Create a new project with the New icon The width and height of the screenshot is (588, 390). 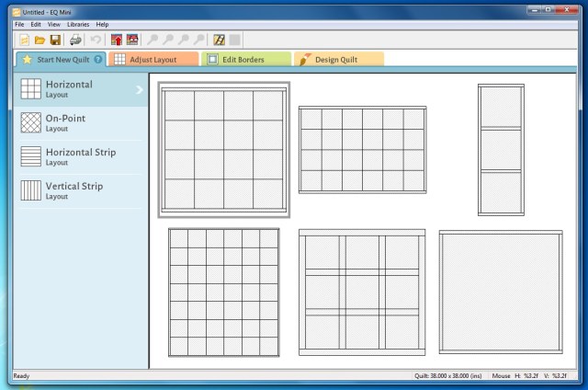(x=25, y=40)
